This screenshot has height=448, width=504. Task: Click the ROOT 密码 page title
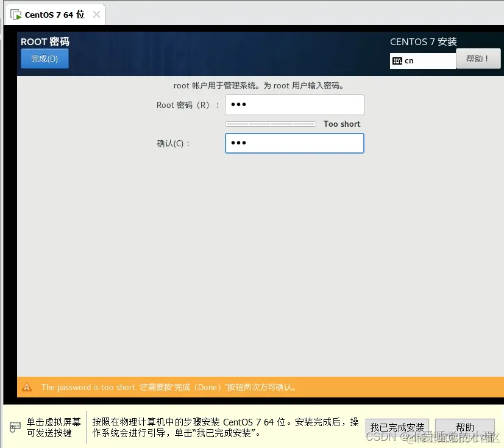(x=45, y=41)
